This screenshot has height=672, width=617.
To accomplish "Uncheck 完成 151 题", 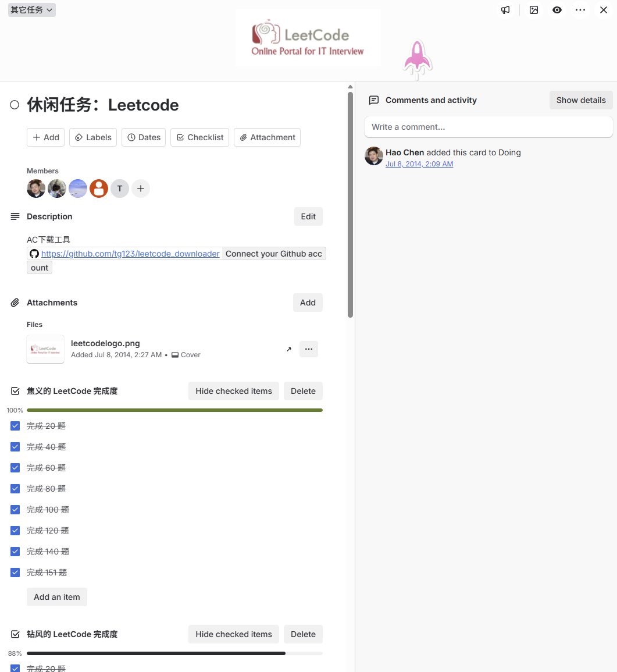I will click(15, 573).
